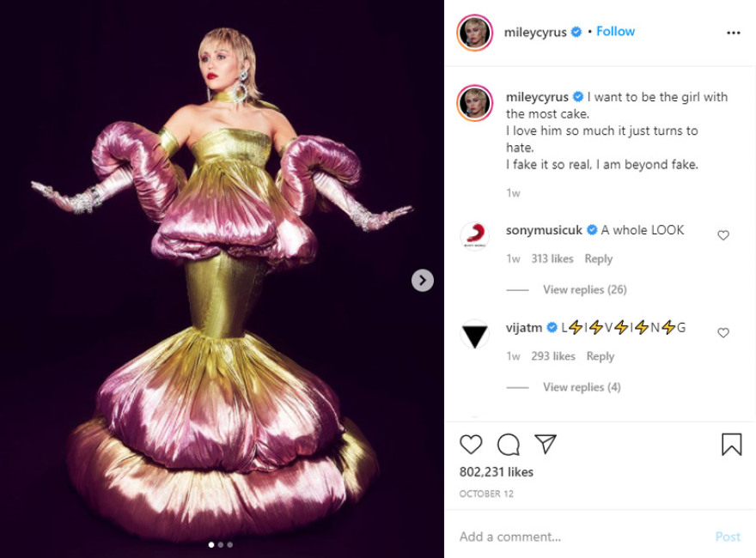Open the 802,231 likes list
Screen dimensions: 756x558
tap(497, 472)
